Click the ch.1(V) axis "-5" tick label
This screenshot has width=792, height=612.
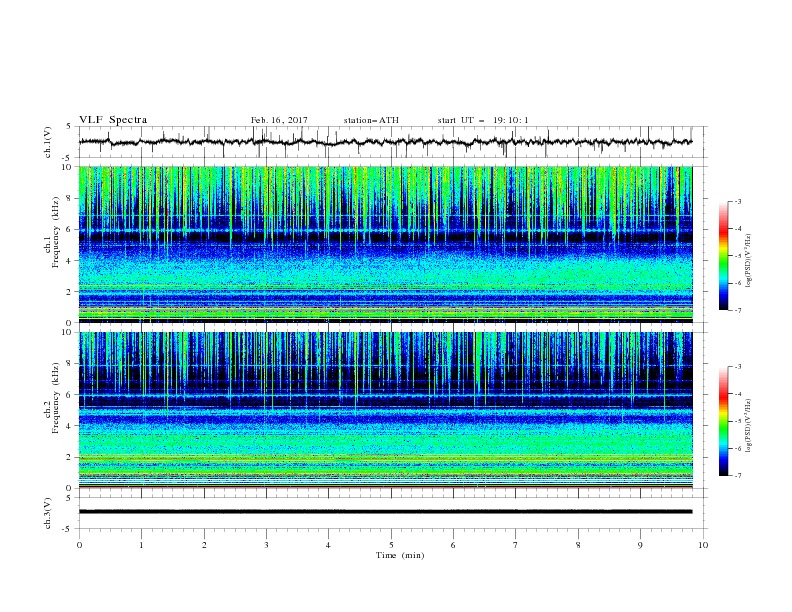(68, 158)
